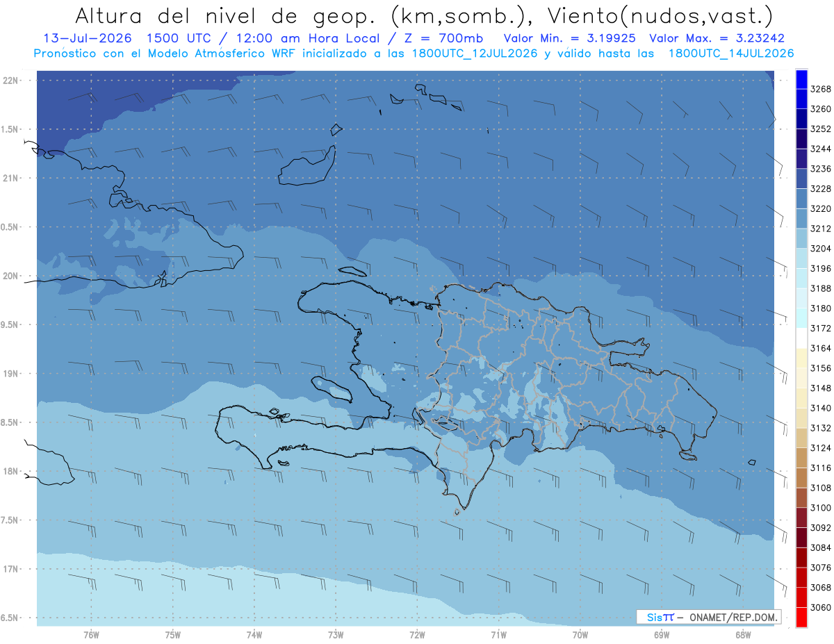Click the '3164' colorbar value
This screenshot has height=644, width=834.
(821, 348)
